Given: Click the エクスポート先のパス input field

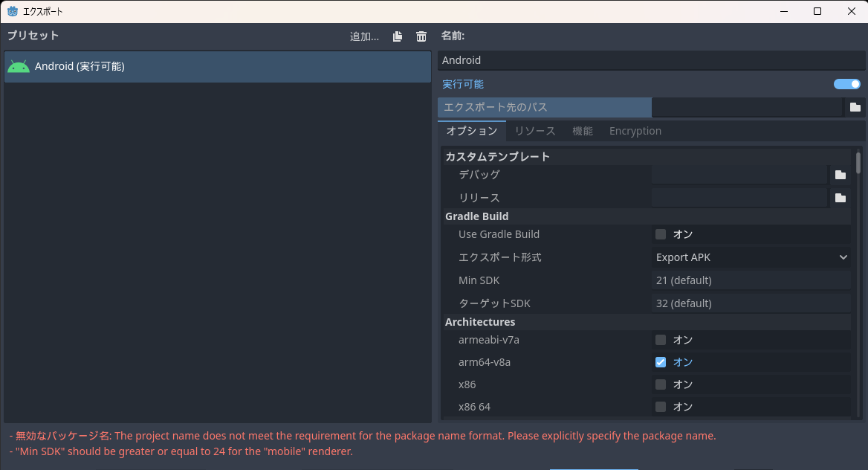Looking at the screenshot, I should [748, 107].
